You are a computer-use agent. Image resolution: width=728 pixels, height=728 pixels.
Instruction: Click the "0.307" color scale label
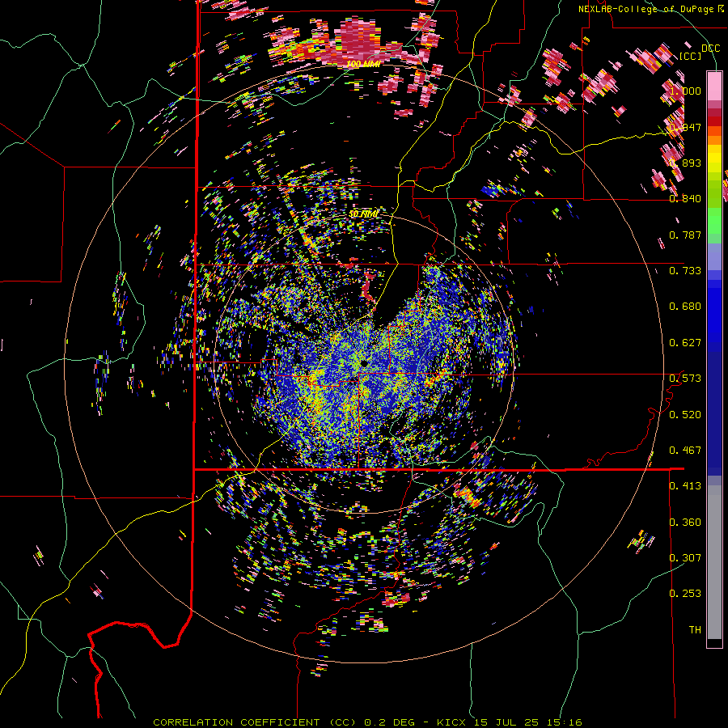[x=685, y=558]
